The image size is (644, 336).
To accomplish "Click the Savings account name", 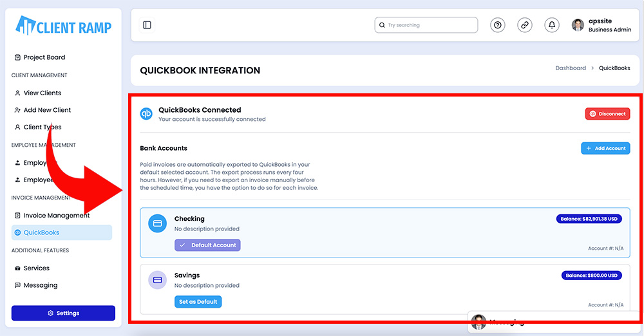I will [x=187, y=275].
